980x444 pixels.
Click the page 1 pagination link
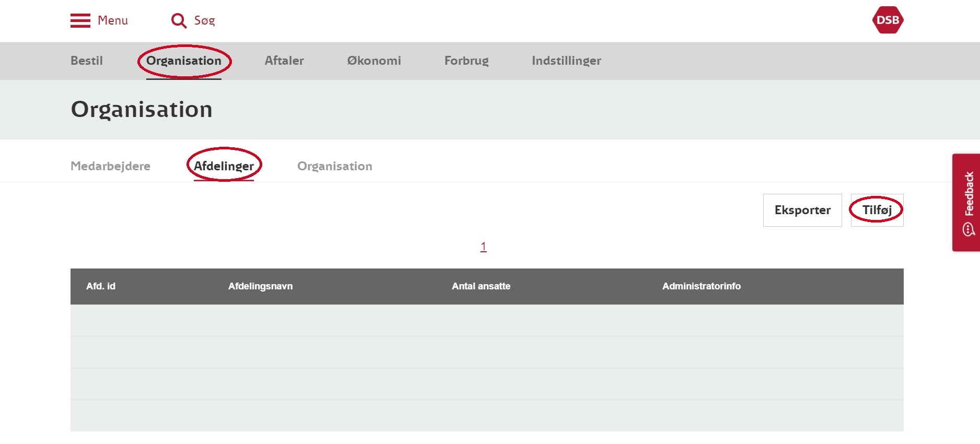click(x=483, y=247)
